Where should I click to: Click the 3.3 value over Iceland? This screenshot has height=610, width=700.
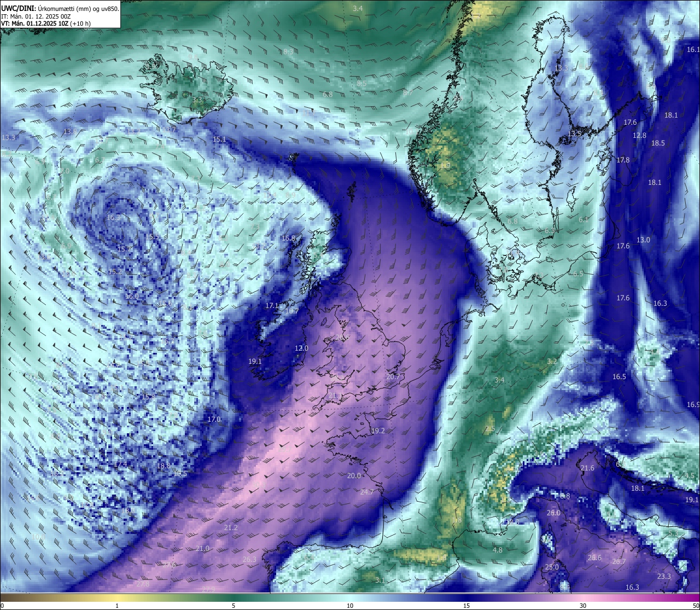coord(197,100)
